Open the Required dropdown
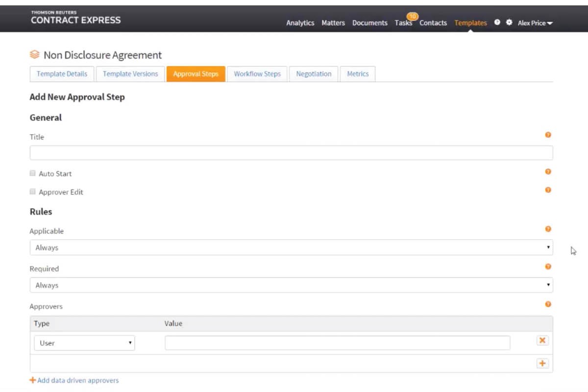Image resolution: width=588 pixels, height=392 pixels. (x=291, y=285)
